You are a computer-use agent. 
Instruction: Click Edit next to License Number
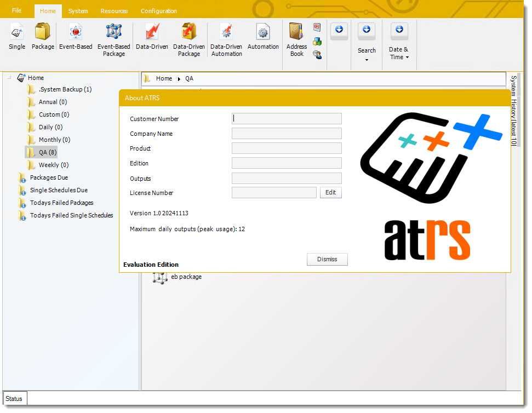[330, 192]
